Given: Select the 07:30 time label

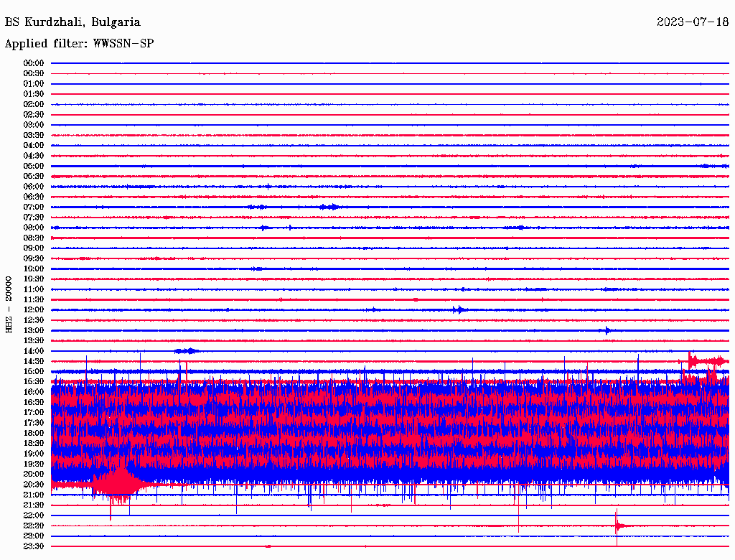Looking at the screenshot, I should pyautogui.click(x=34, y=217).
